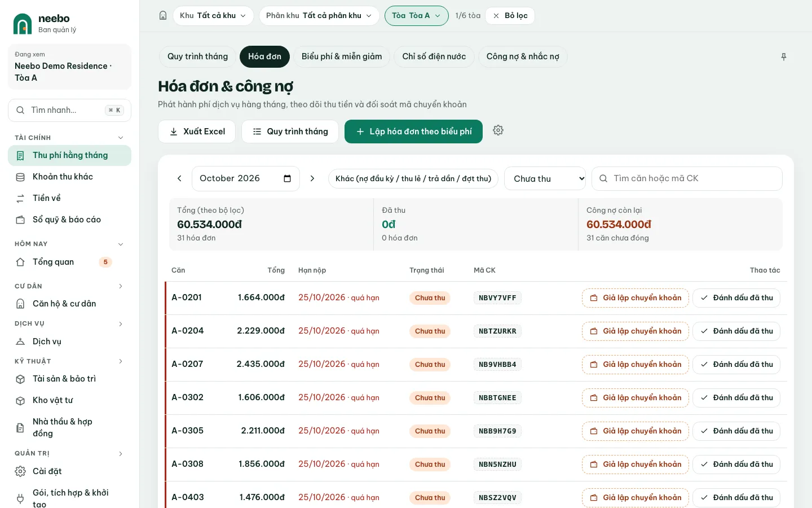Mark A-0201 as Đánh dấu đã thu
Screen dimensions: 812x508
(x=736, y=298)
